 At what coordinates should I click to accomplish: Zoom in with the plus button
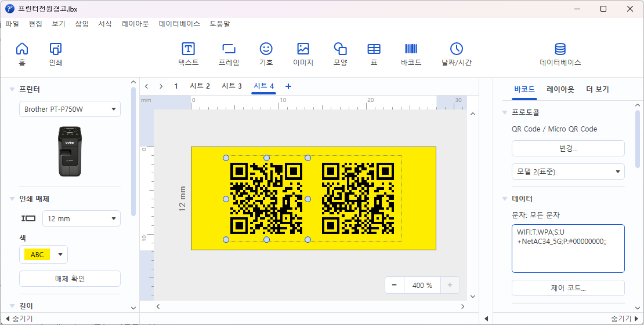pyautogui.click(x=450, y=285)
